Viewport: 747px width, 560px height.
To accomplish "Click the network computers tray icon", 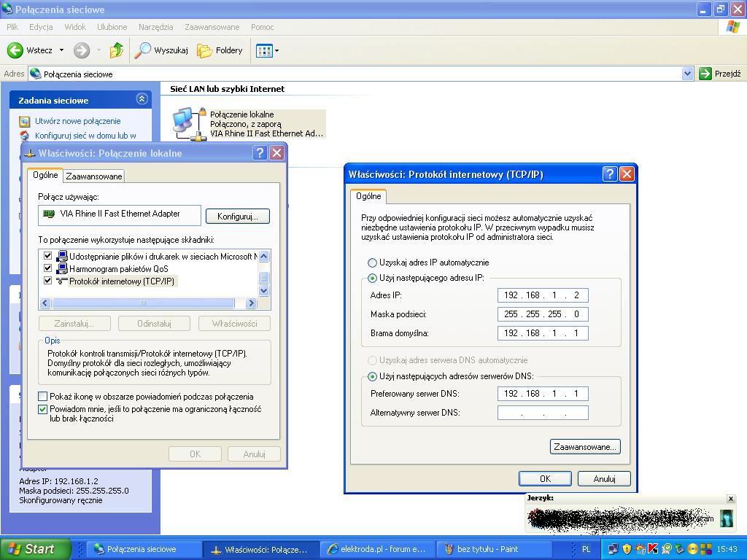I will pos(613,549).
